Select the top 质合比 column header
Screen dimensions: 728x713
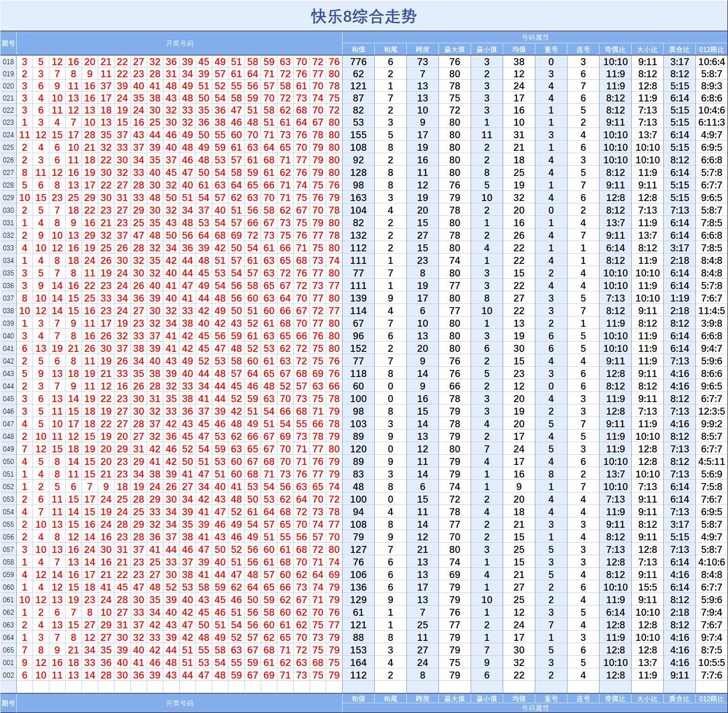[680, 49]
